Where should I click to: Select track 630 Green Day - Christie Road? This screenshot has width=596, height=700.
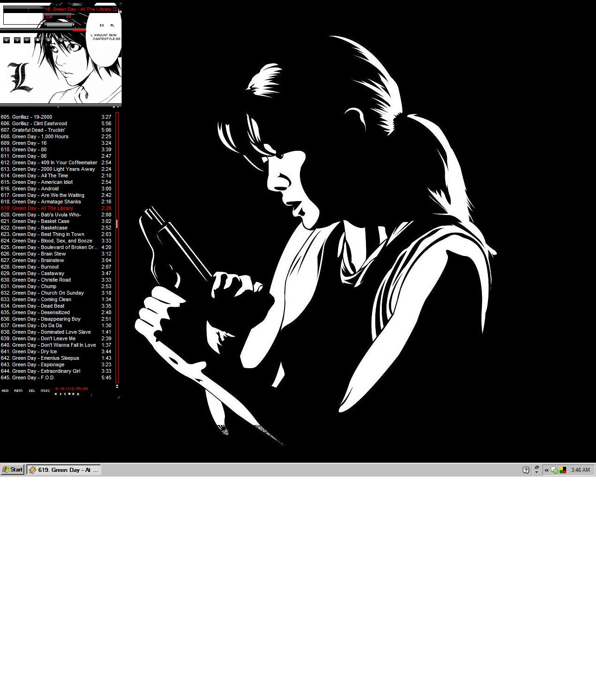click(56, 280)
